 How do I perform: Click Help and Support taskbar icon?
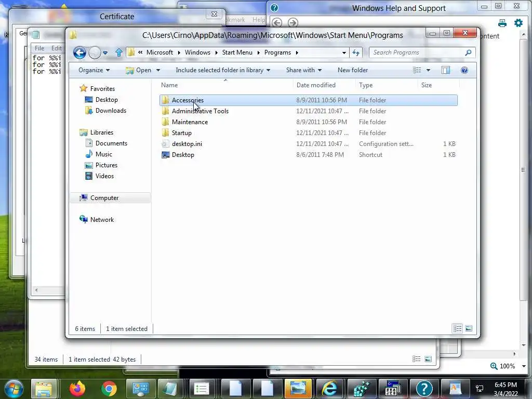pos(424,389)
